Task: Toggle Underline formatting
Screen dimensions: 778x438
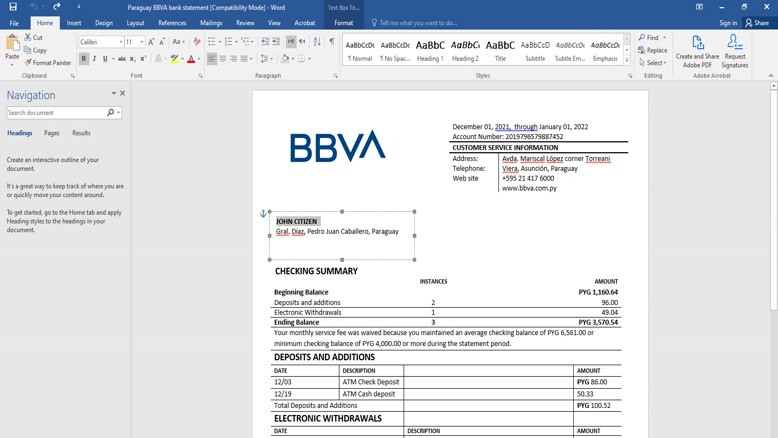Action: [x=105, y=59]
